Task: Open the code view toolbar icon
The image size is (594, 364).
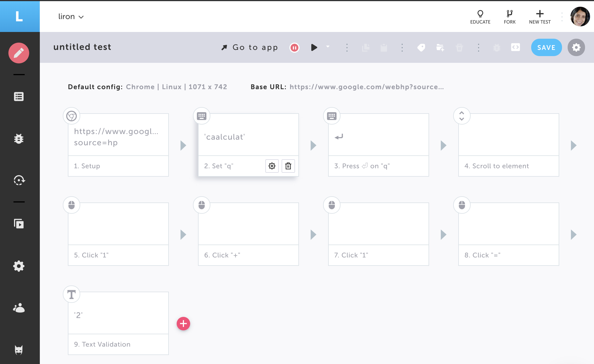Action: click(515, 47)
